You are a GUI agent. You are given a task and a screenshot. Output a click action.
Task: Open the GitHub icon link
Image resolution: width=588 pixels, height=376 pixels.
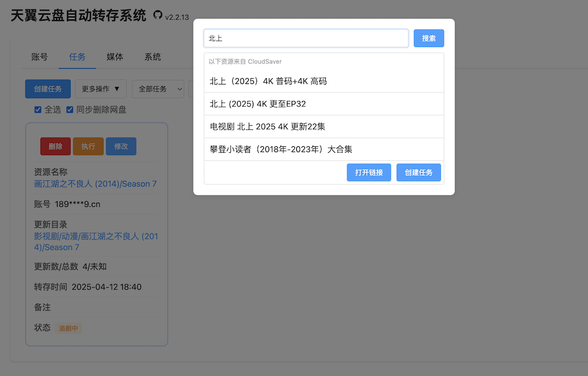[x=158, y=15]
